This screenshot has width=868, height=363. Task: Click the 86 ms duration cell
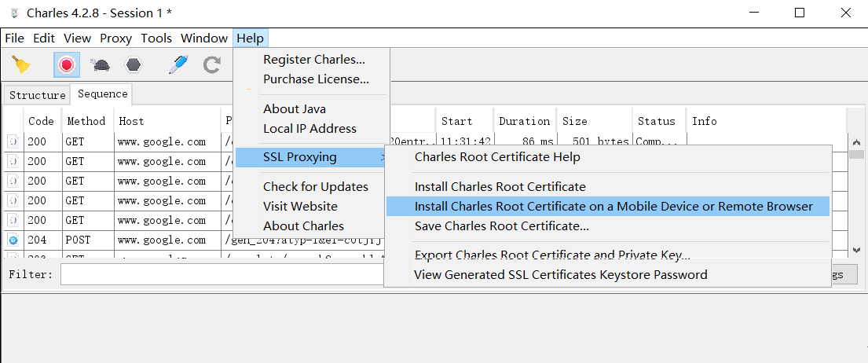[x=525, y=141]
